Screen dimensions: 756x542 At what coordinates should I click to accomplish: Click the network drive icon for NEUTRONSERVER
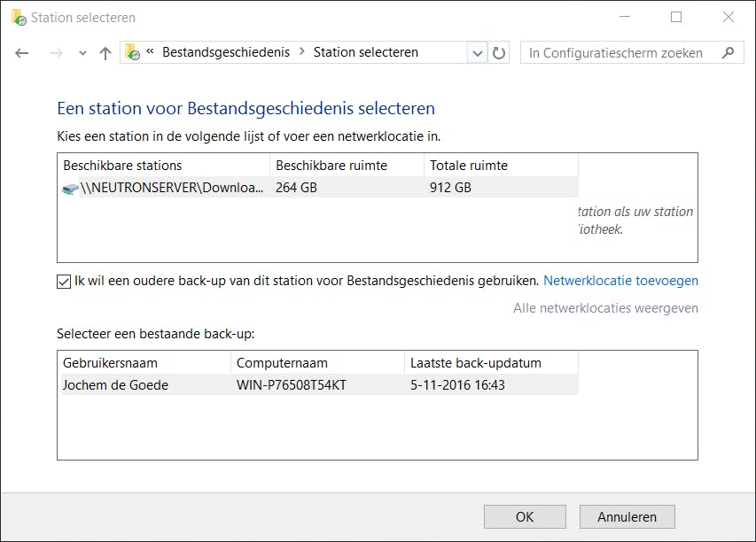[70, 189]
